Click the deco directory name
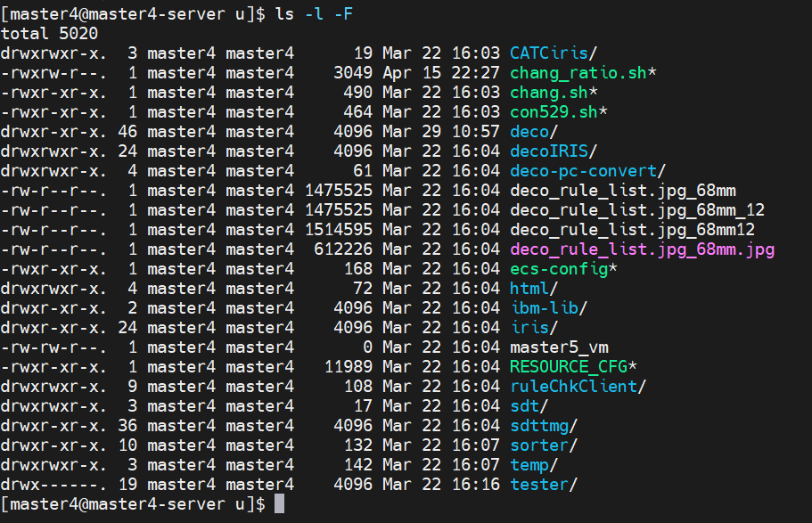The width and height of the screenshot is (812, 523). (x=529, y=132)
